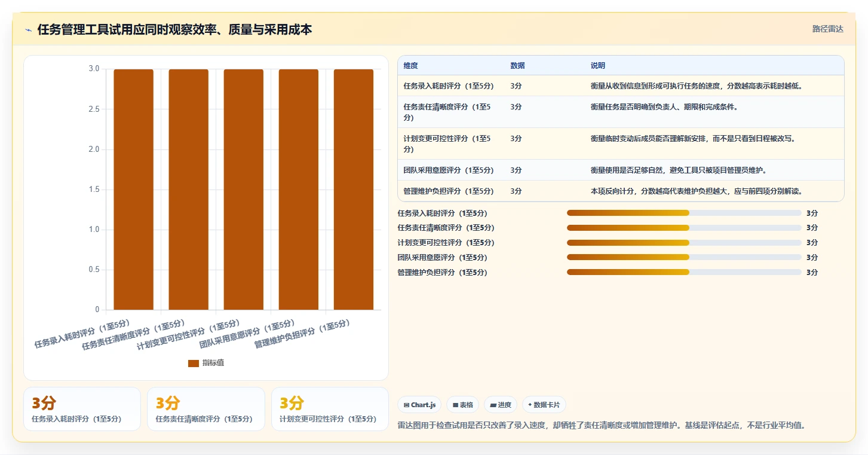Click the 团队采用意愿评分 chart bar

(x=299, y=190)
